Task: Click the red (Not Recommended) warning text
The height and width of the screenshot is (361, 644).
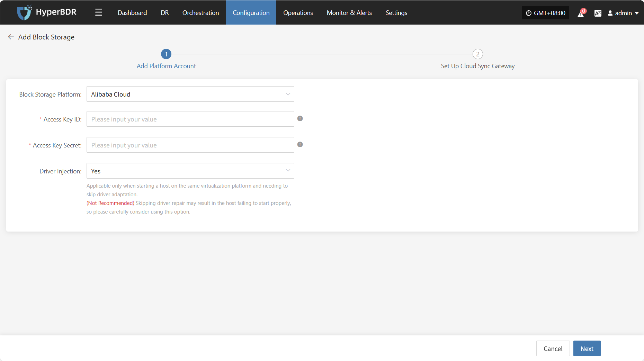Action: point(110,203)
